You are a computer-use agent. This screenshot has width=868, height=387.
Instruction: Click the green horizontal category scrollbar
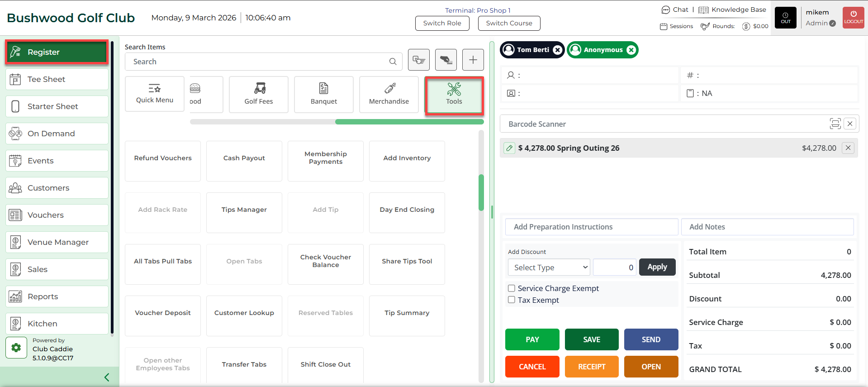pos(409,122)
